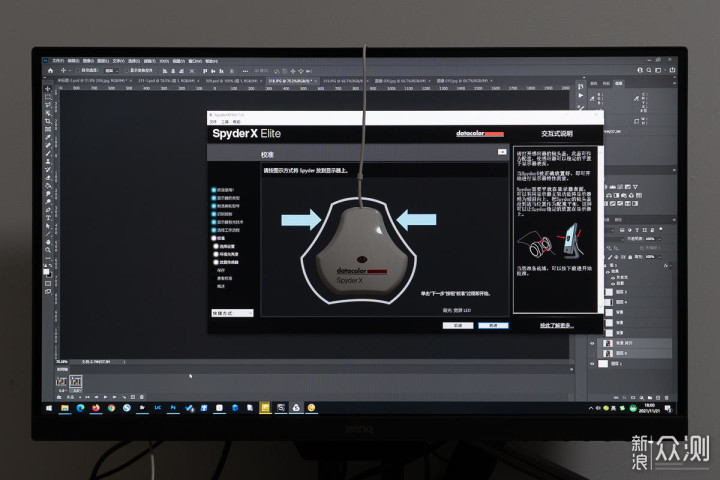Click the taskbar clock and date

click(x=649, y=408)
